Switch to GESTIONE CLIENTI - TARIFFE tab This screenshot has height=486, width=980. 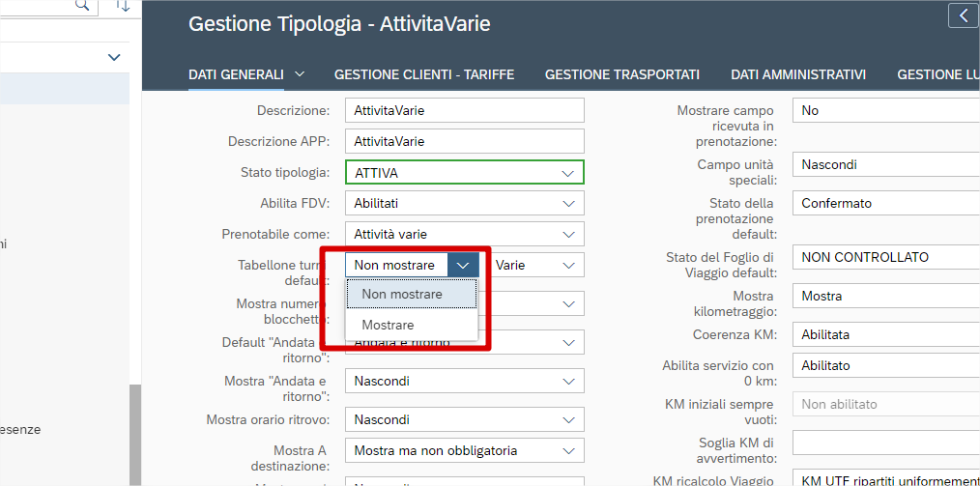click(x=424, y=74)
